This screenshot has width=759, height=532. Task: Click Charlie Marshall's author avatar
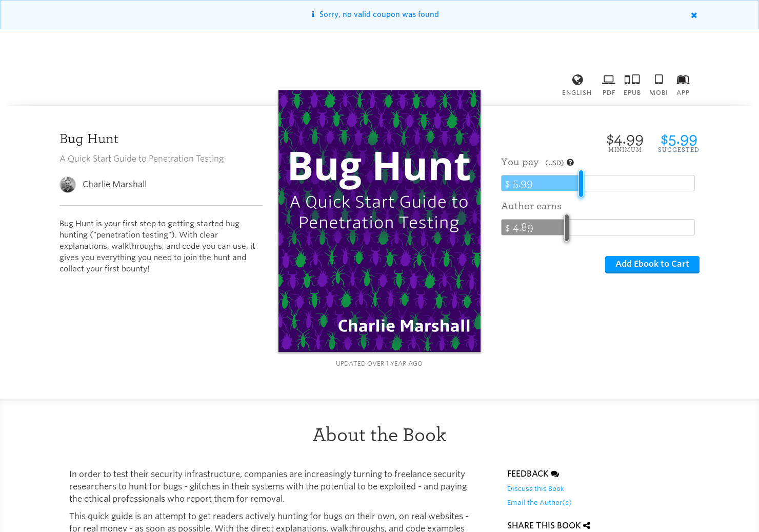pos(68,185)
